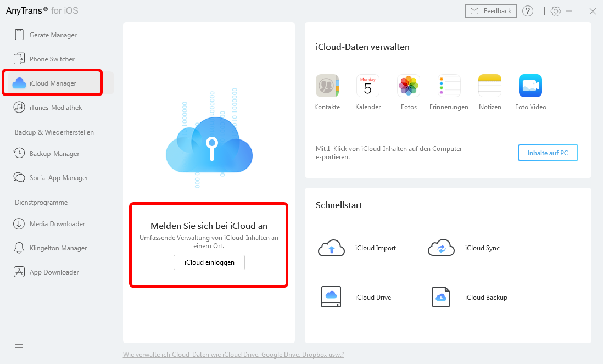603x364 pixels.
Task: Open App Downloader store icon
Action: pos(19,272)
